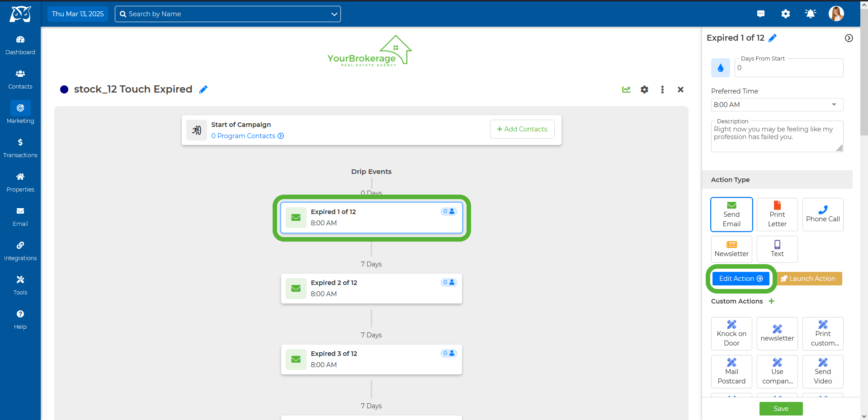The width and height of the screenshot is (868, 420).
Task: Choose the Mail Postcard custom action
Action: click(731, 372)
